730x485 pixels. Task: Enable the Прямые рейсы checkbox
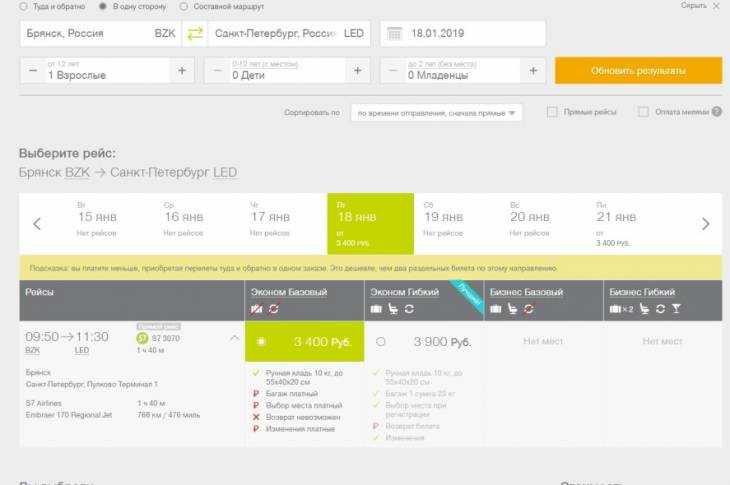552,112
